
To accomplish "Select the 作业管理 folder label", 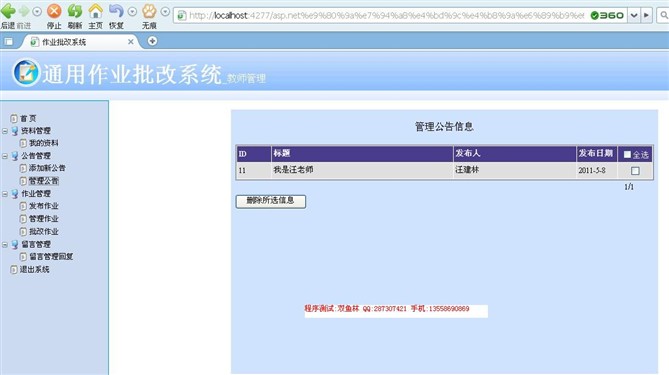I will 36,194.
